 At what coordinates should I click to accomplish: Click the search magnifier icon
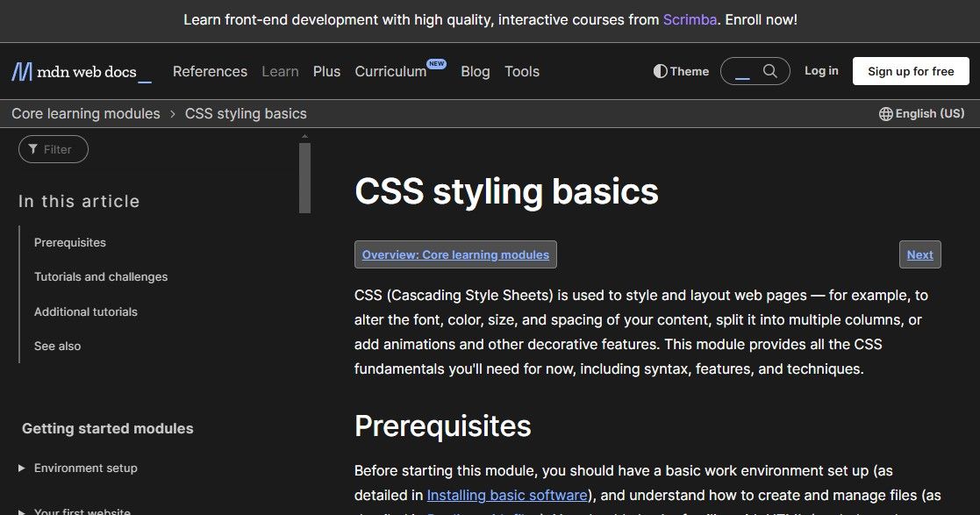pyautogui.click(x=770, y=71)
